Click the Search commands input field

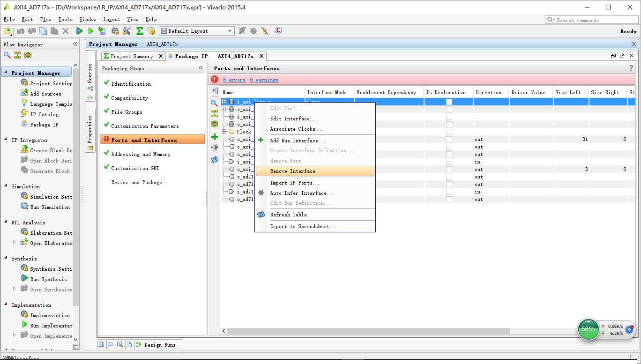[x=592, y=20]
